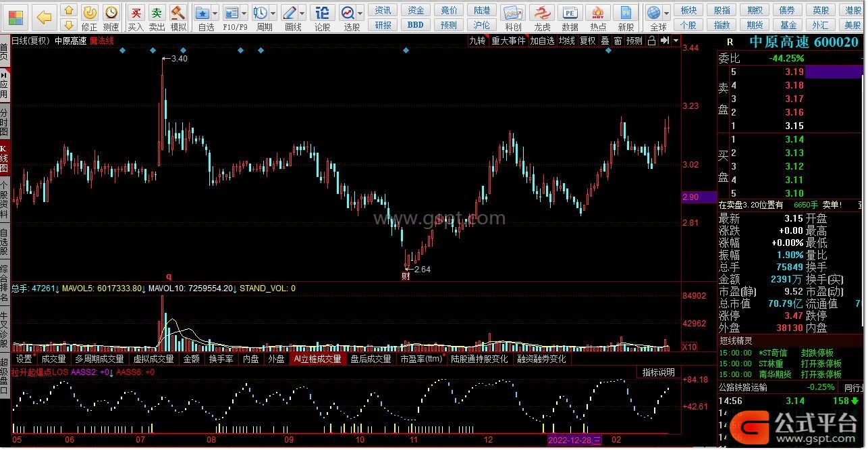868x450 pixels.
Task: Open the 融资融券变化 tab
Action: [x=541, y=359]
